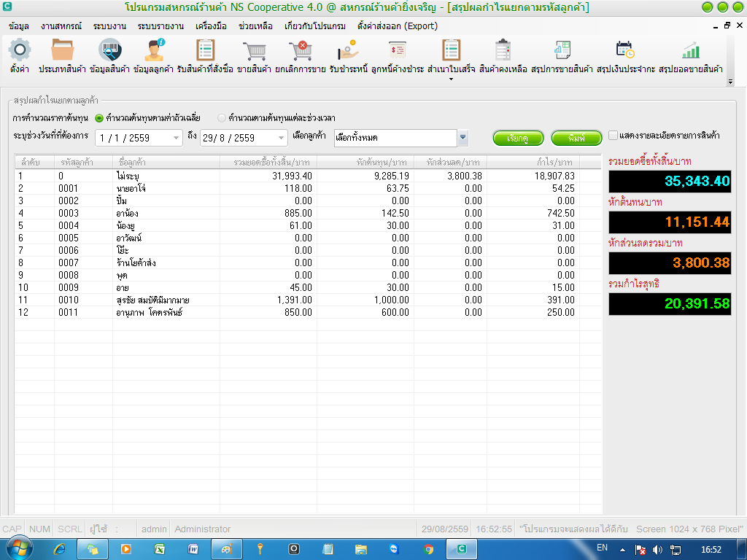The width and height of the screenshot is (747, 560).
Task: Open end date dropdown 29/8/2559
Action: 281,138
